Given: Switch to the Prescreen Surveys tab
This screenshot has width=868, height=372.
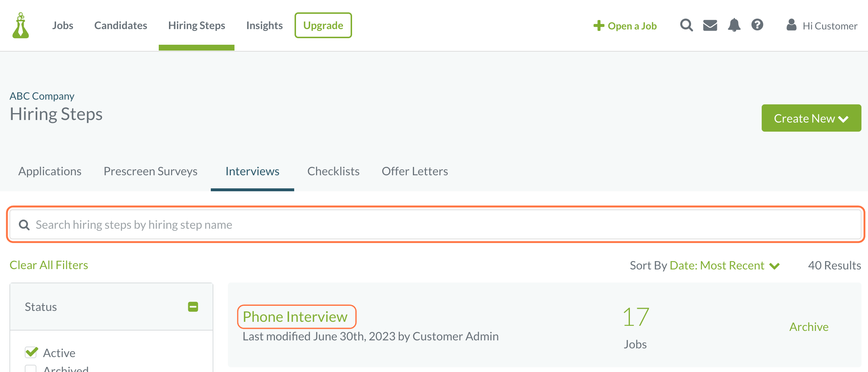Looking at the screenshot, I should click(150, 171).
